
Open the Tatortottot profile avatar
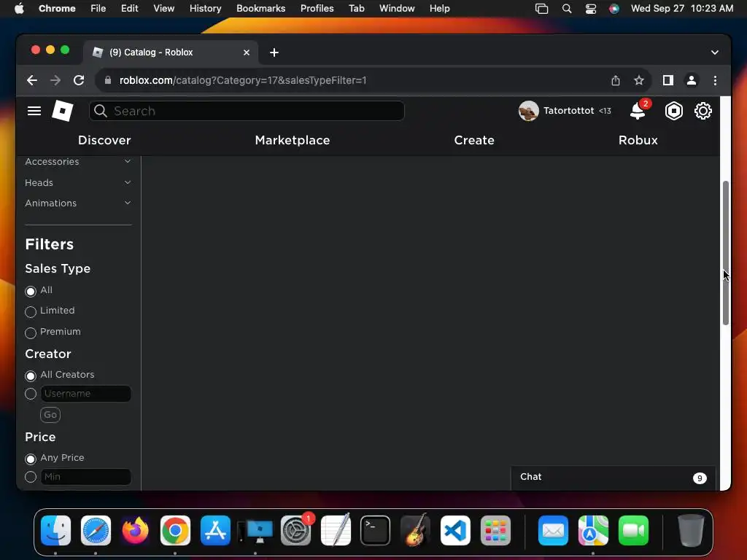tap(528, 111)
